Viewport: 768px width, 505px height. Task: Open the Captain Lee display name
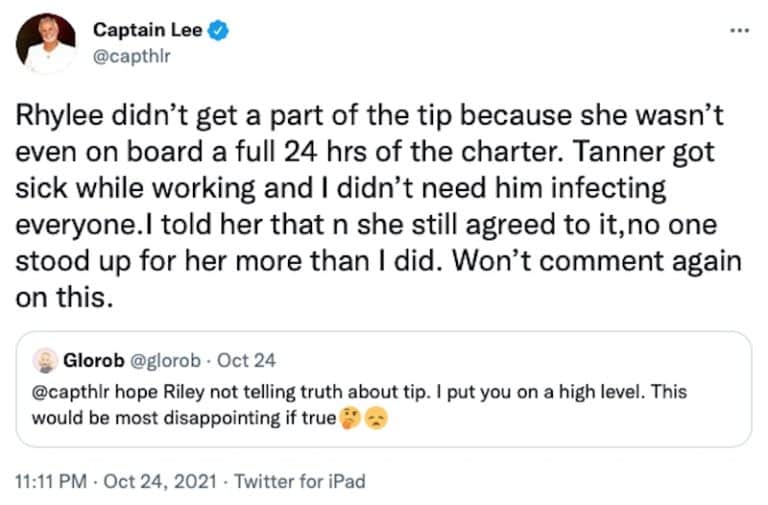coord(148,31)
